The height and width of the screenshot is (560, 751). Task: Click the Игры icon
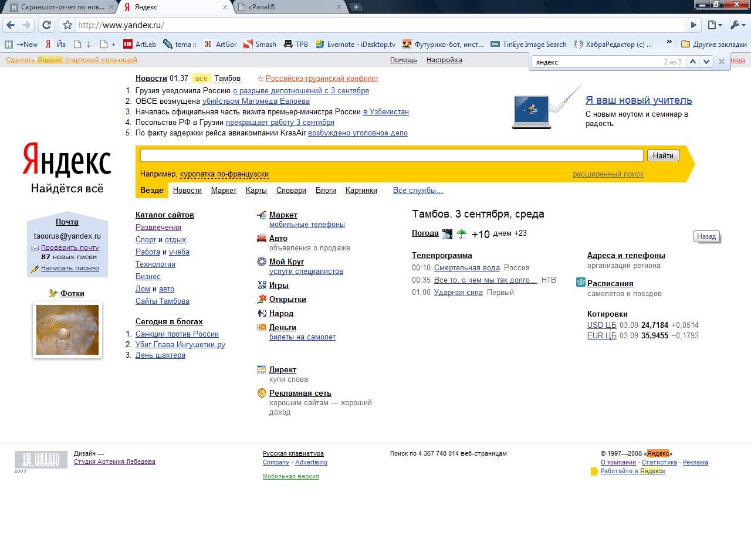point(262,285)
